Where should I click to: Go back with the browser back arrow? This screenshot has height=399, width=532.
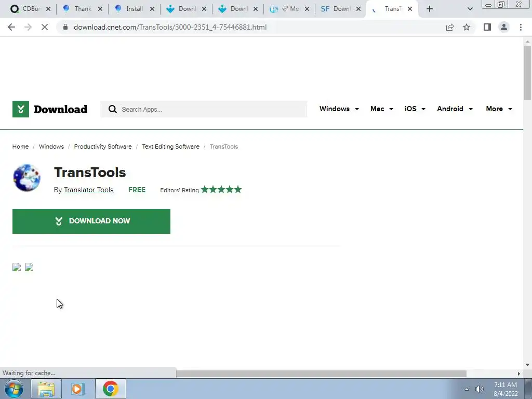coord(11,27)
